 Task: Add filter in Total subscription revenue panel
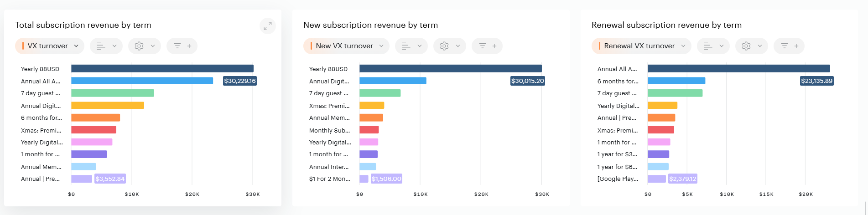182,46
